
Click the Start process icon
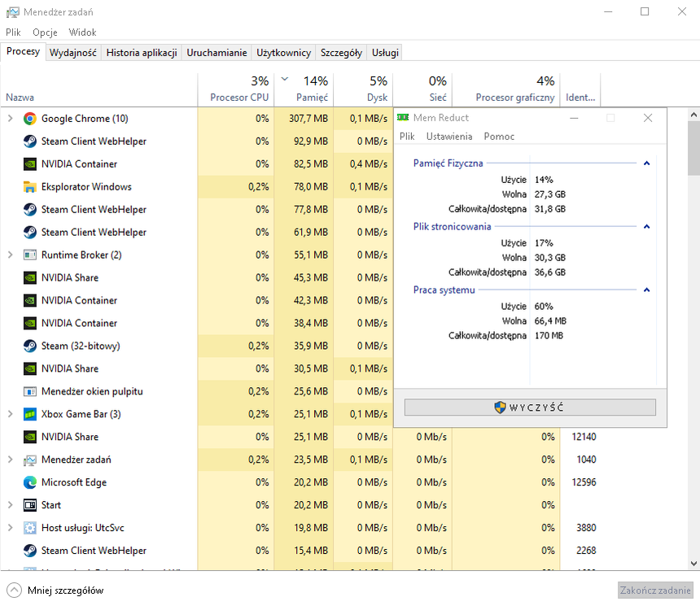tap(30, 505)
